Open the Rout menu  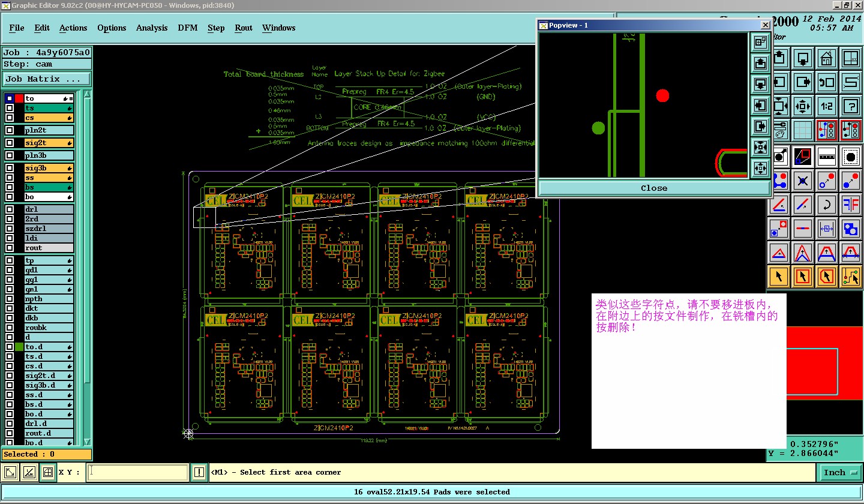point(244,28)
